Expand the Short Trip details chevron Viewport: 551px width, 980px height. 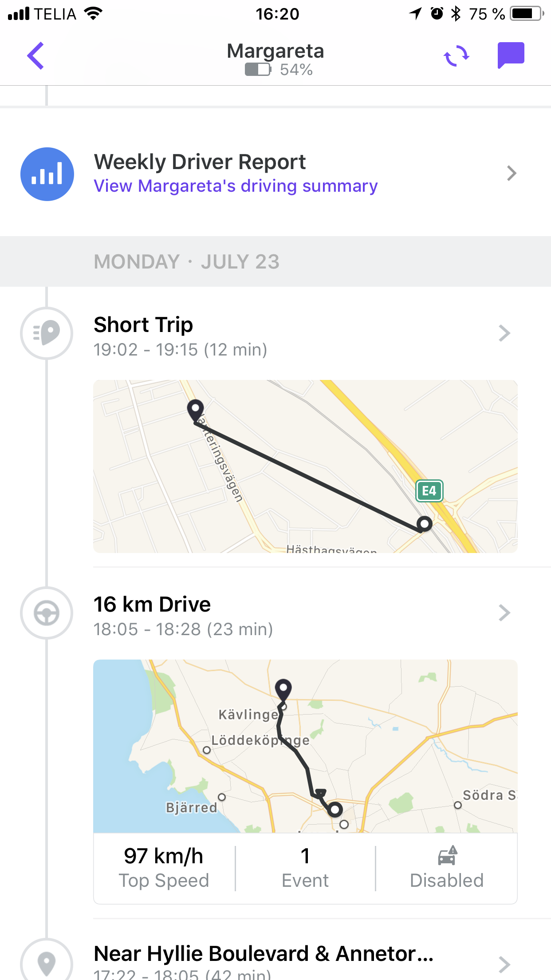(504, 333)
